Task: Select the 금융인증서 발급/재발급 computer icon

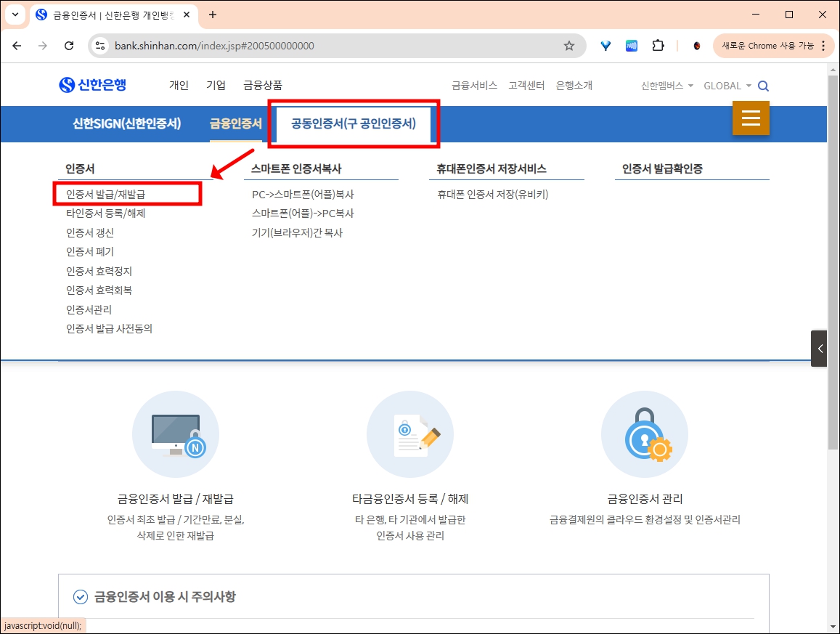Action: (175, 434)
